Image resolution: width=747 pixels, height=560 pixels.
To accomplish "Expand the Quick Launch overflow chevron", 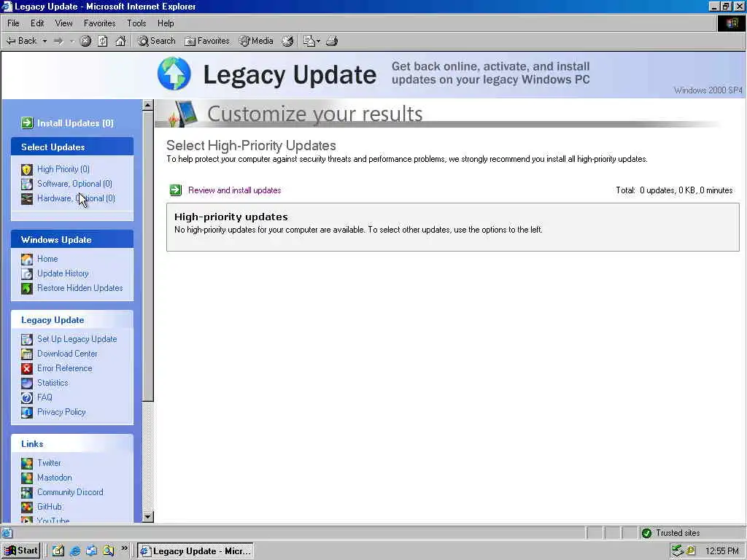I will 124,548.
